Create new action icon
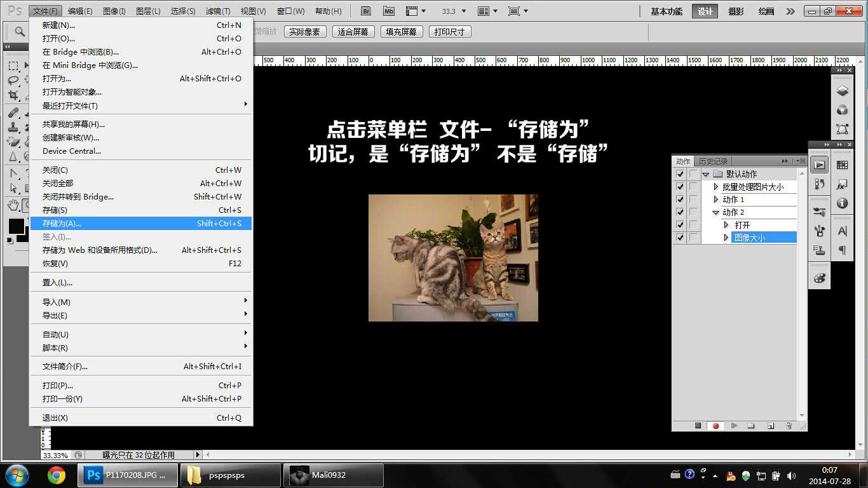This screenshot has height=488, width=868. tap(771, 426)
